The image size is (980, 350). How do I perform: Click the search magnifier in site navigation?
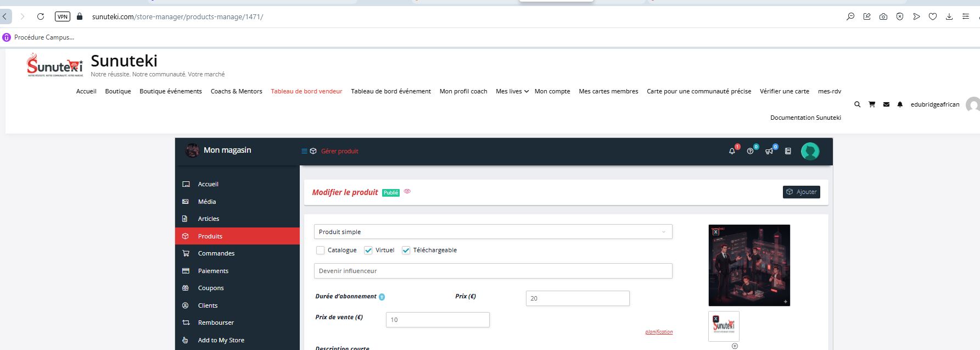point(857,104)
